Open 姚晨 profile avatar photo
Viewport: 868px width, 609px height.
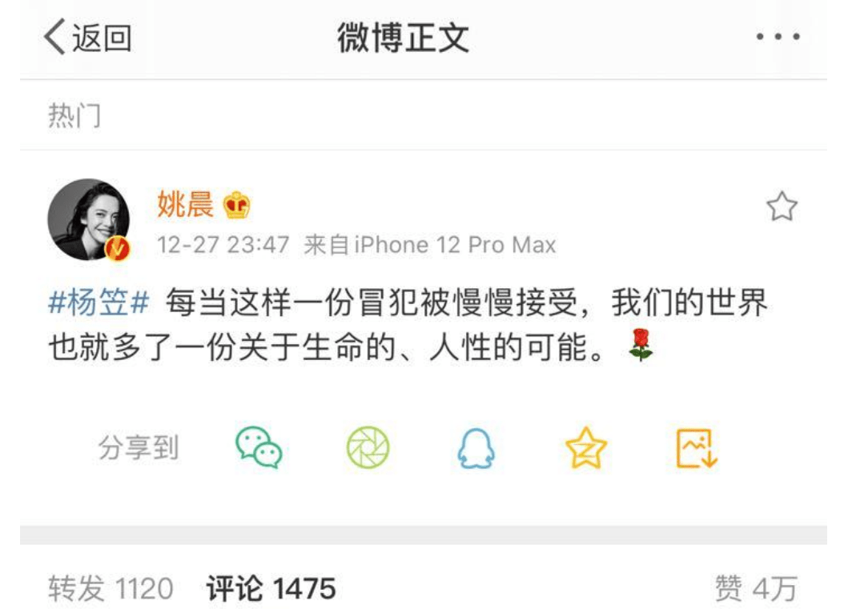coord(89,219)
